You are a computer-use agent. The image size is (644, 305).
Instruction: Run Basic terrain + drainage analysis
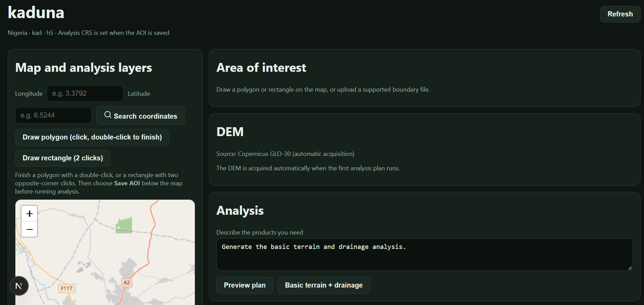324,285
